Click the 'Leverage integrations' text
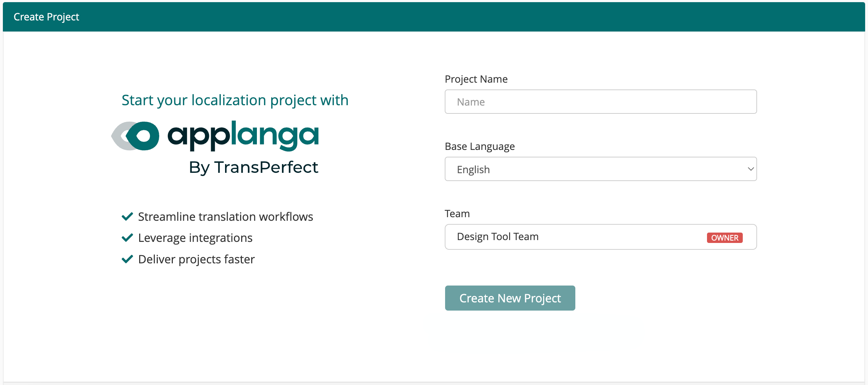 click(x=195, y=238)
